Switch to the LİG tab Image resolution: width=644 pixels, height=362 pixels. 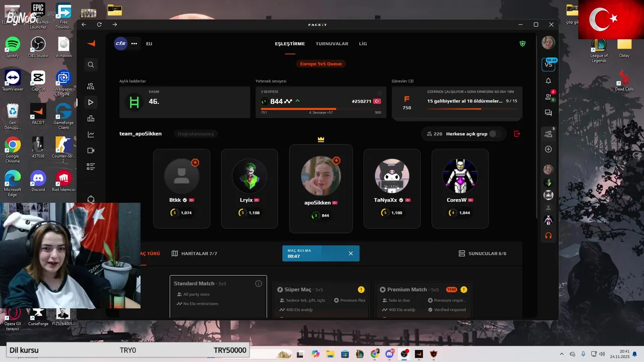(x=363, y=44)
